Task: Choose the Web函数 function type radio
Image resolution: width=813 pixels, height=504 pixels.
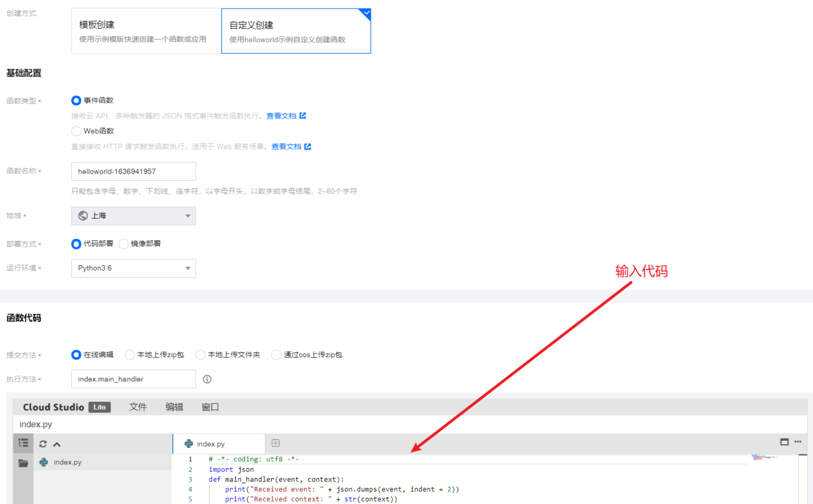Action: pos(76,131)
